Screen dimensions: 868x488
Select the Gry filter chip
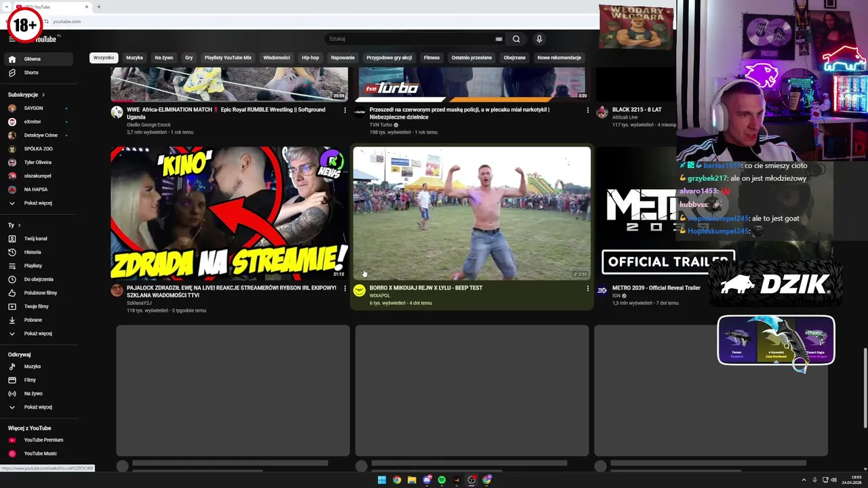(189, 58)
